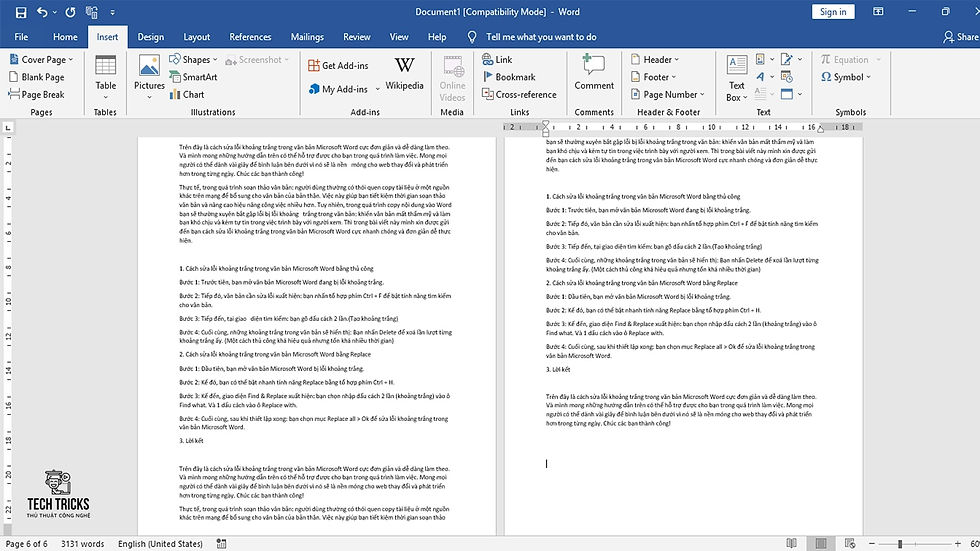Image resolution: width=980 pixels, height=551 pixels.
Task: Save the document via Quick Access toolbar
Action: pos(21,12)
